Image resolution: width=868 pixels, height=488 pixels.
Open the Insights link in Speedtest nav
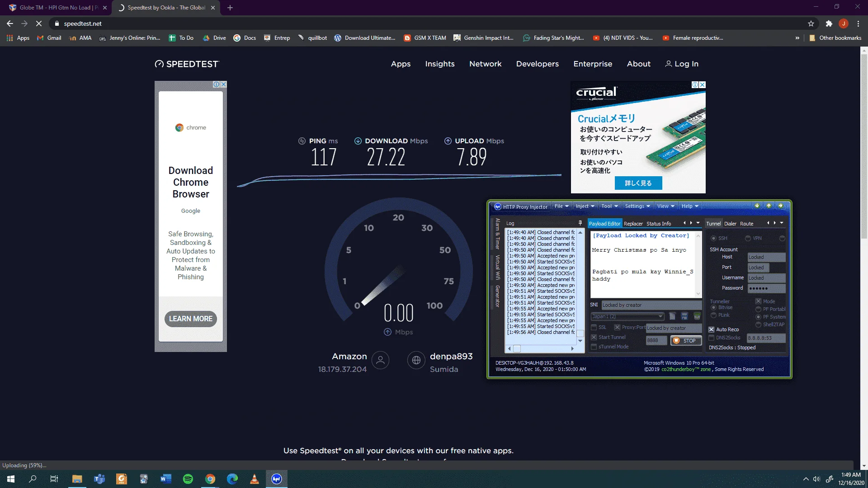click(440, 64)
